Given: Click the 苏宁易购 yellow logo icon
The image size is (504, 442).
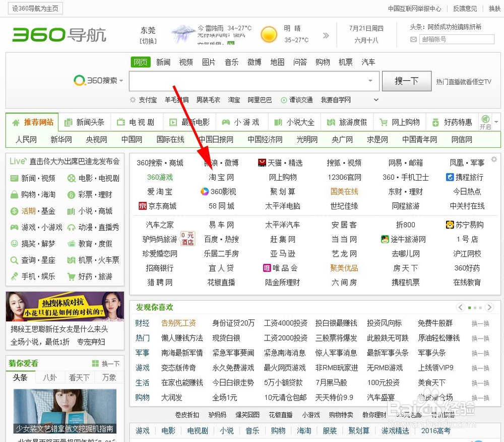Looking at the screenshot, I should click(450, 225).
